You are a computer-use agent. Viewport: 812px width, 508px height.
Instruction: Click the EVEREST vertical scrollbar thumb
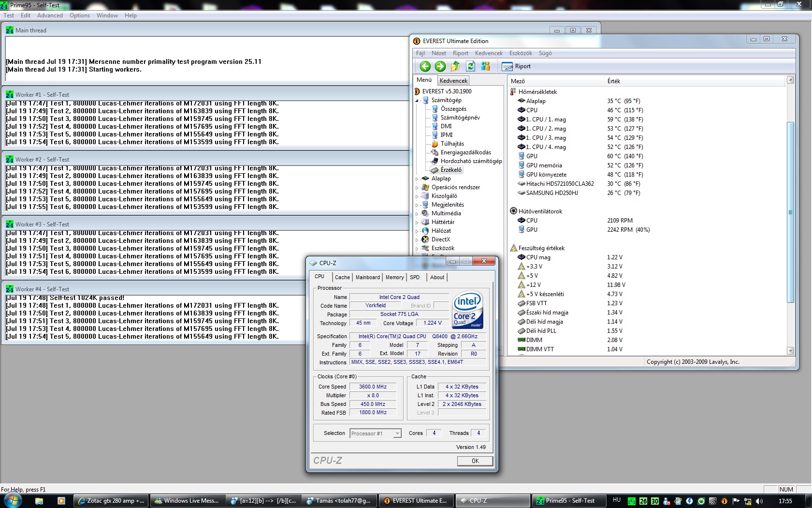[x=790, y=212]
